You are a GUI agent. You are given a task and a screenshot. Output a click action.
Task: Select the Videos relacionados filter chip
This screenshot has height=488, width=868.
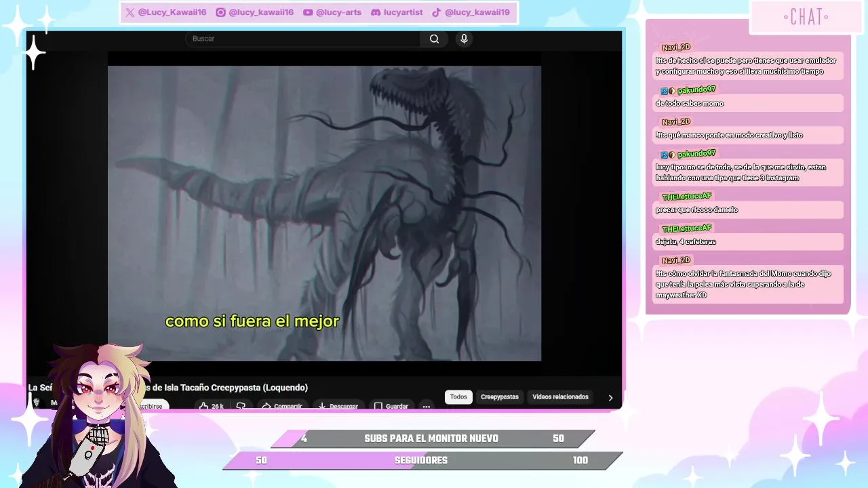pyautogui.click(x=560, y=396)
